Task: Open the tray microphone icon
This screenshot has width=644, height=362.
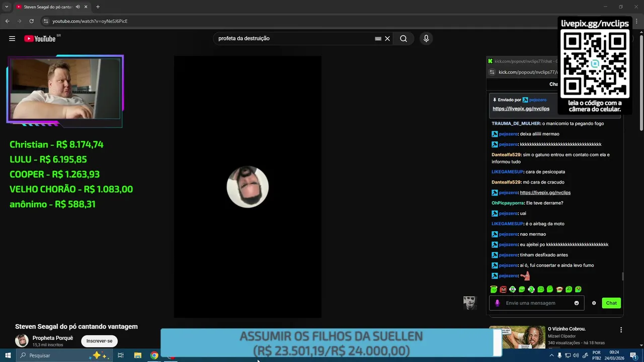Action: [x=559, y=355]
